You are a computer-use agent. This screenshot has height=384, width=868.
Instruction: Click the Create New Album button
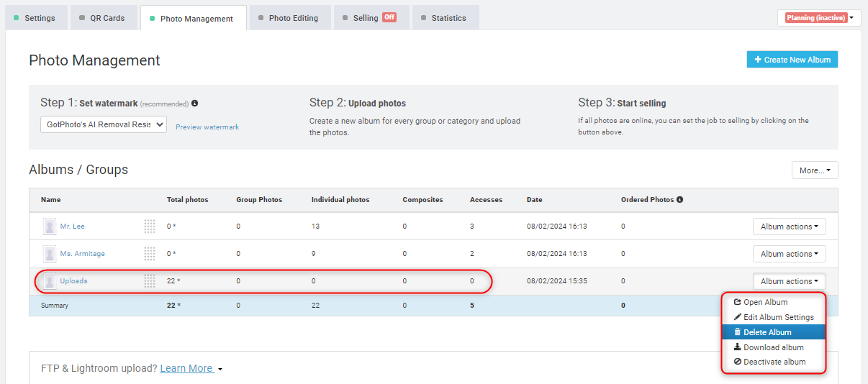(x=792, y=60)
